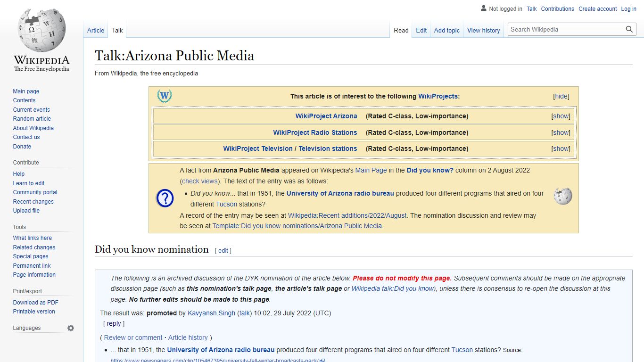The image size is (644, 362).
Task: Open Kavyansh.Singh user page
Action: [211, 313]
